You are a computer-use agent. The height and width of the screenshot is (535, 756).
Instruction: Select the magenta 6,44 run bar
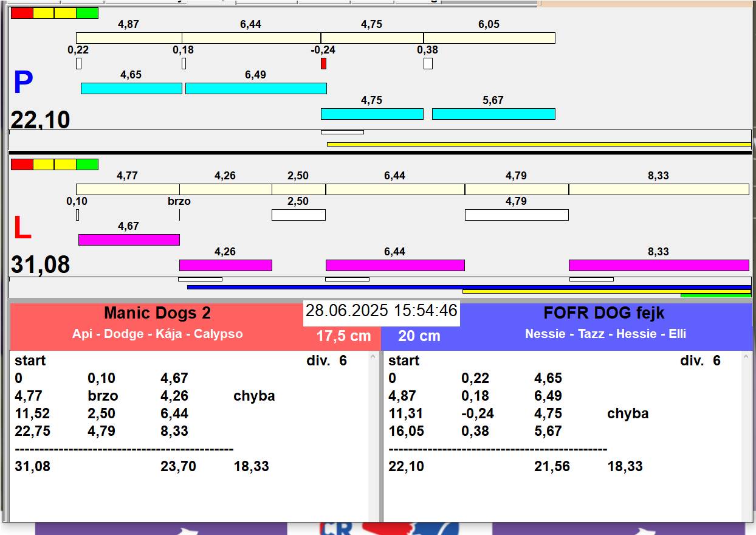click(x=395, y=265)
